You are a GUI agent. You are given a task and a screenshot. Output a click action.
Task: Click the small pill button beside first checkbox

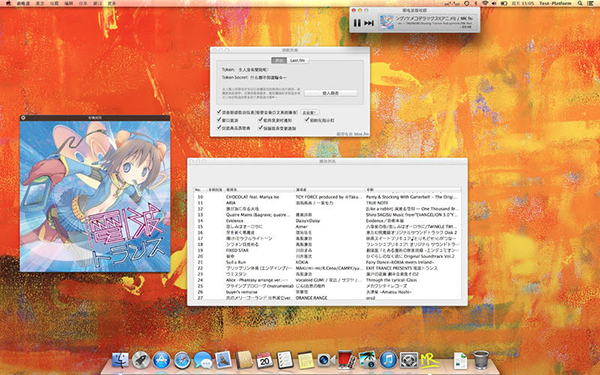[309, 112]
